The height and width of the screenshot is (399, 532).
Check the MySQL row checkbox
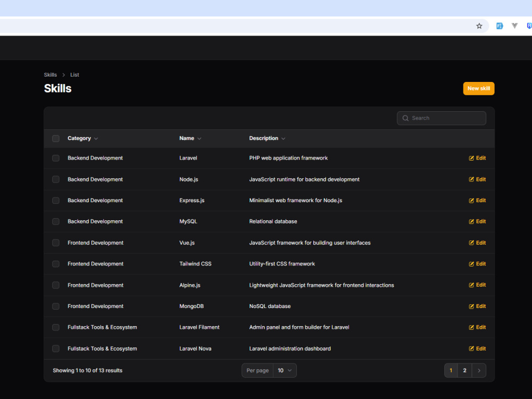coord(56,221)
